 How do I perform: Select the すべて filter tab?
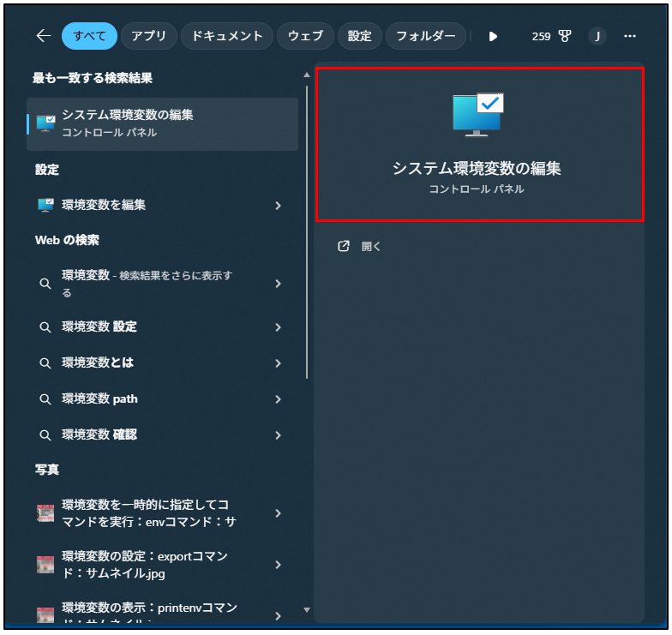89,36
